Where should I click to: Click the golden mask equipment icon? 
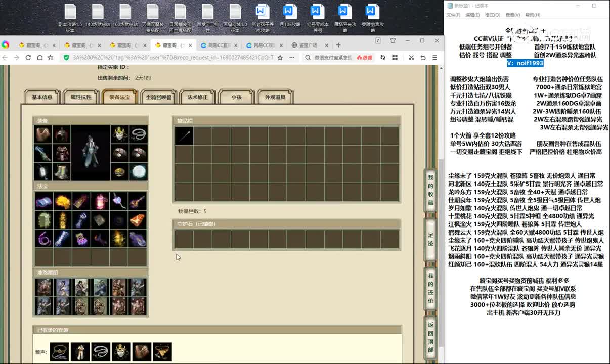click(120, 134)
